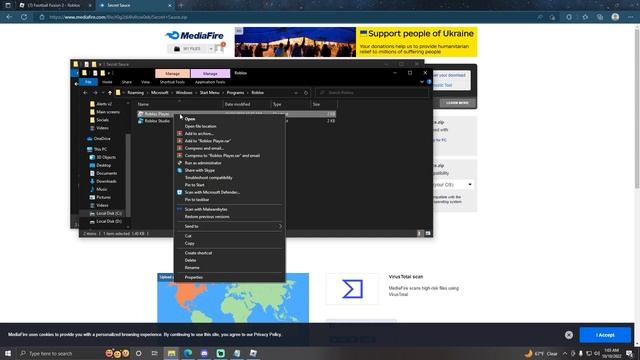The image size is (640, 360).
Task: Select Local Disk (C:) drive
Action: [109, 213]
